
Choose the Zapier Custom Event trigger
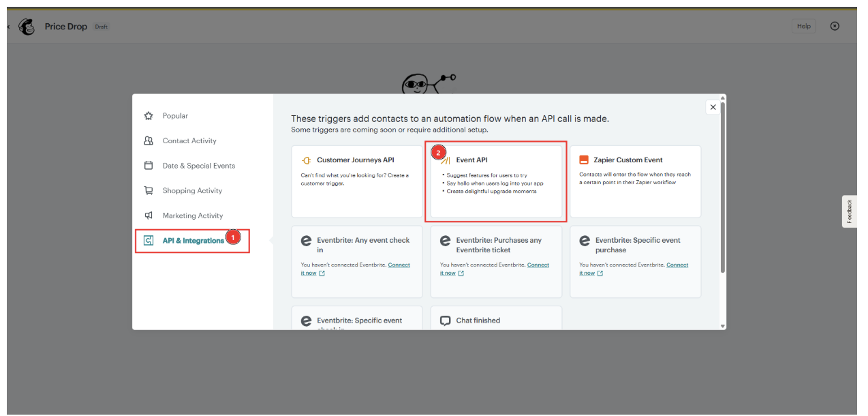click(636, 181)
